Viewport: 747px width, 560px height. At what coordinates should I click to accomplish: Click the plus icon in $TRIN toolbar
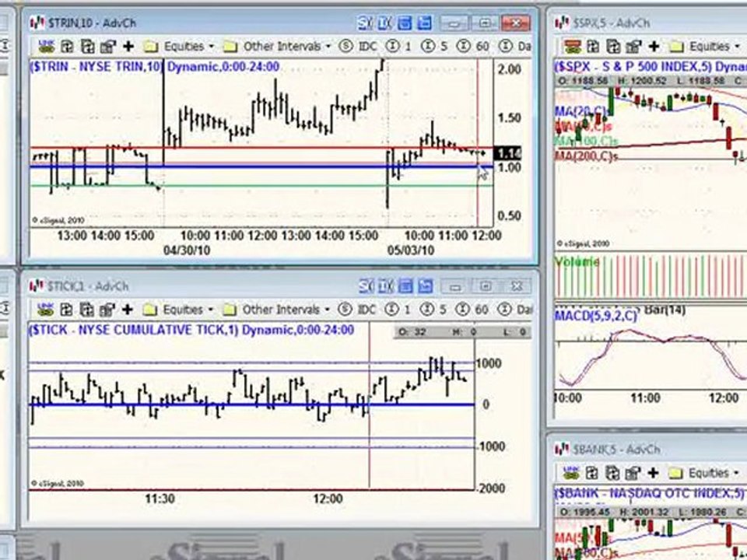[x=128, y=46]
